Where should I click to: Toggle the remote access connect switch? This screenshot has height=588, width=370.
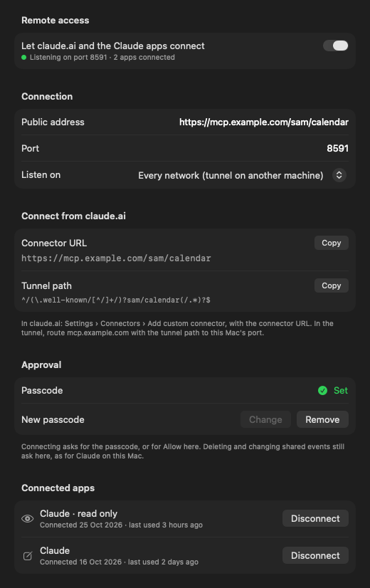coord(336,46)
